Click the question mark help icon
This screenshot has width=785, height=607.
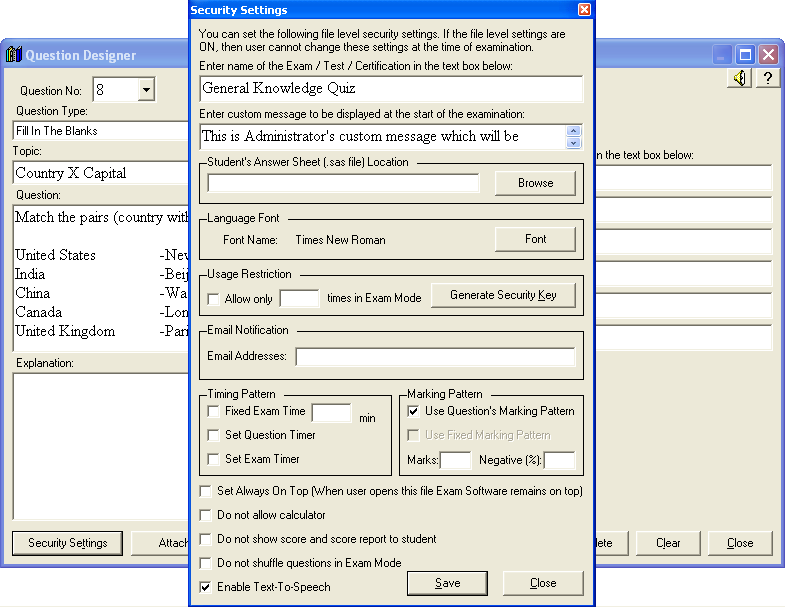(767, 78)
